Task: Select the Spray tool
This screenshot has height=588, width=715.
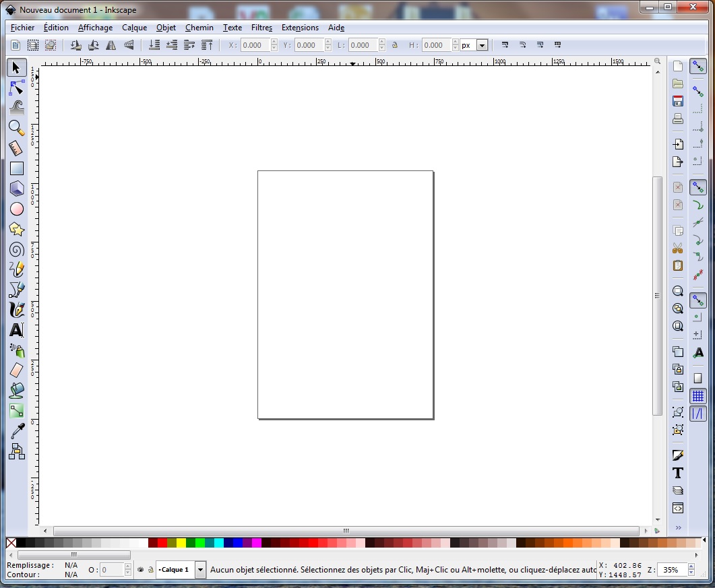Action: tap(16, 350)
